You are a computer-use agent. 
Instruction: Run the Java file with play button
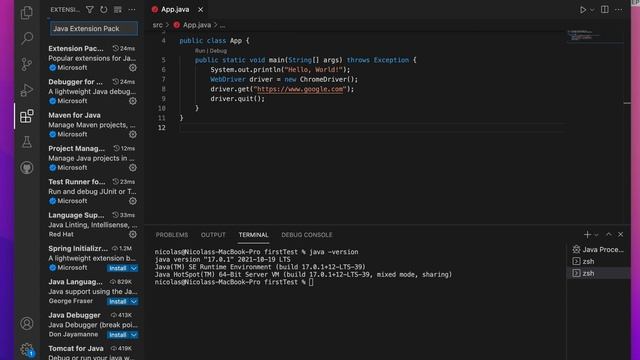coord(583,10)
